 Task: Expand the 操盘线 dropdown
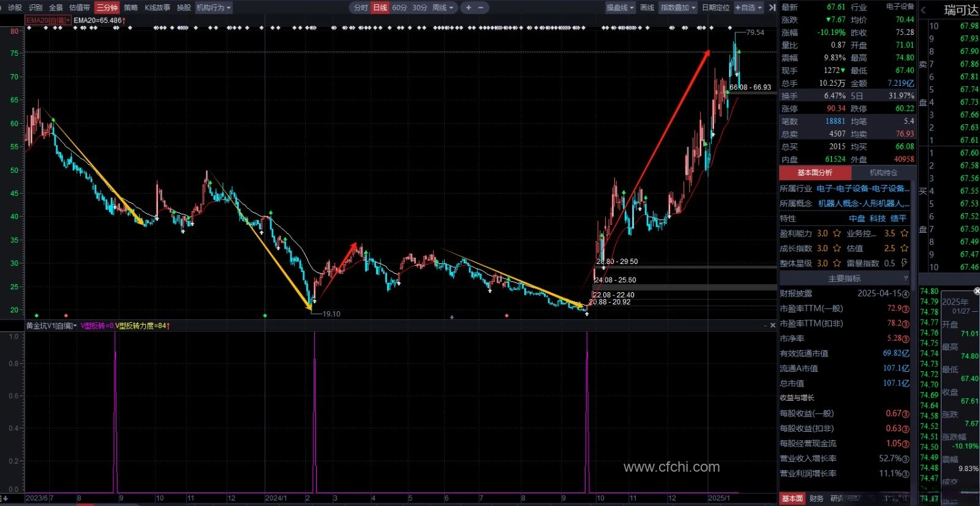point(620,7)
